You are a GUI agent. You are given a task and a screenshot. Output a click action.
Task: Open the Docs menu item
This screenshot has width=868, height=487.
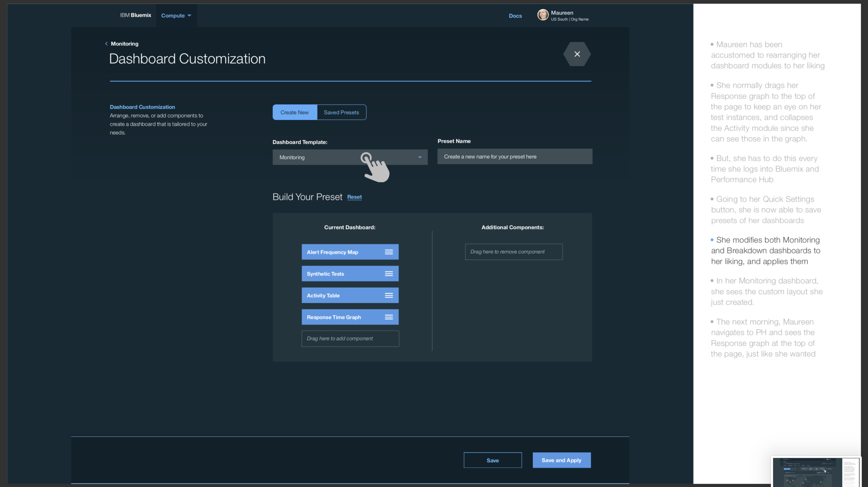pos(515,16)
